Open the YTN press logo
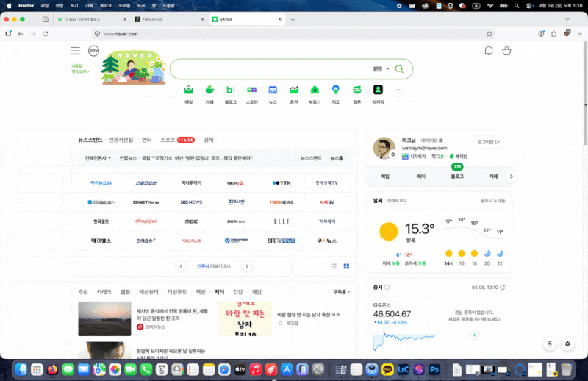The height and width of the screenshot is (381, 588). (282, 183)
